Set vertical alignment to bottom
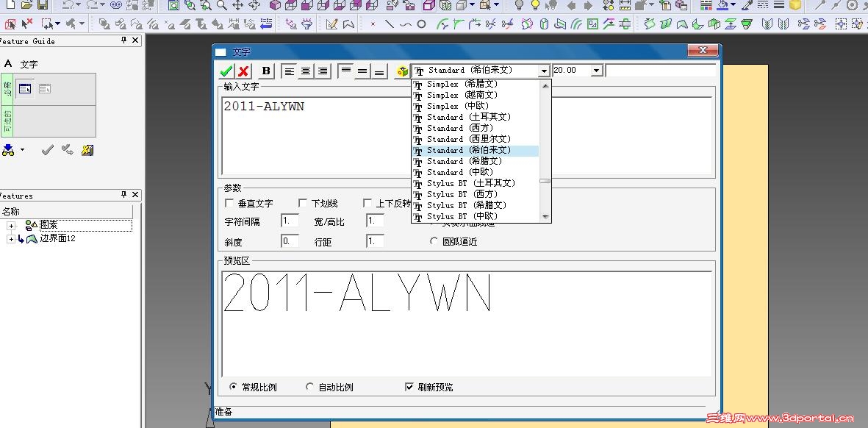 pos(379,71)
